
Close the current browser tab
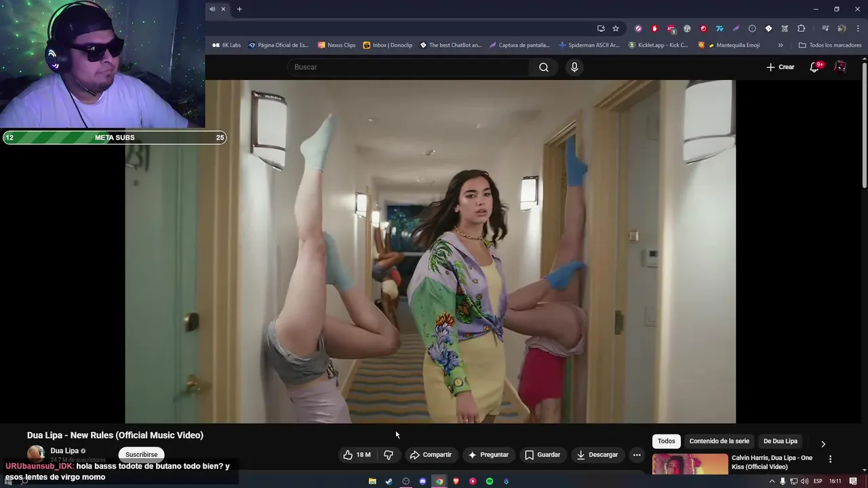tap(223, 9)
